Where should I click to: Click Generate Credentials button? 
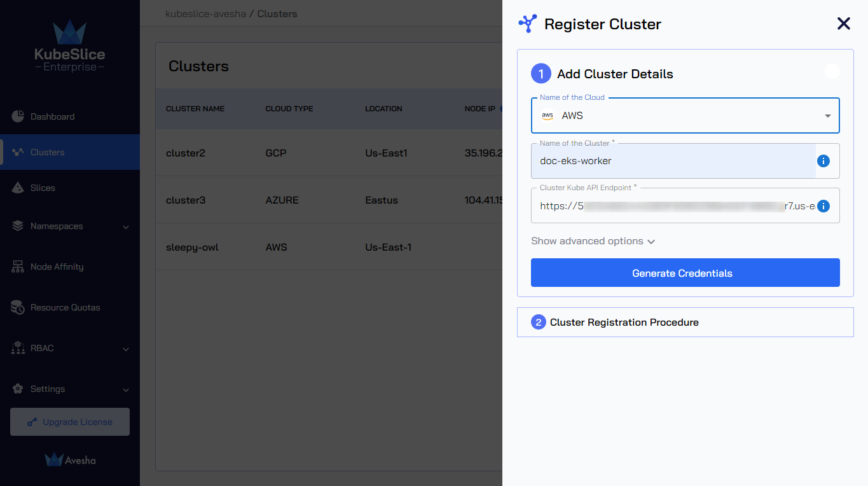[685, 273]
